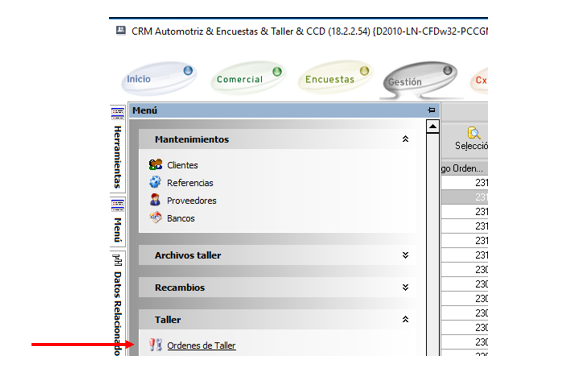This screenshot has width=567, height=383.
Task: Collapse the Taller section
Action: (405, 319)
